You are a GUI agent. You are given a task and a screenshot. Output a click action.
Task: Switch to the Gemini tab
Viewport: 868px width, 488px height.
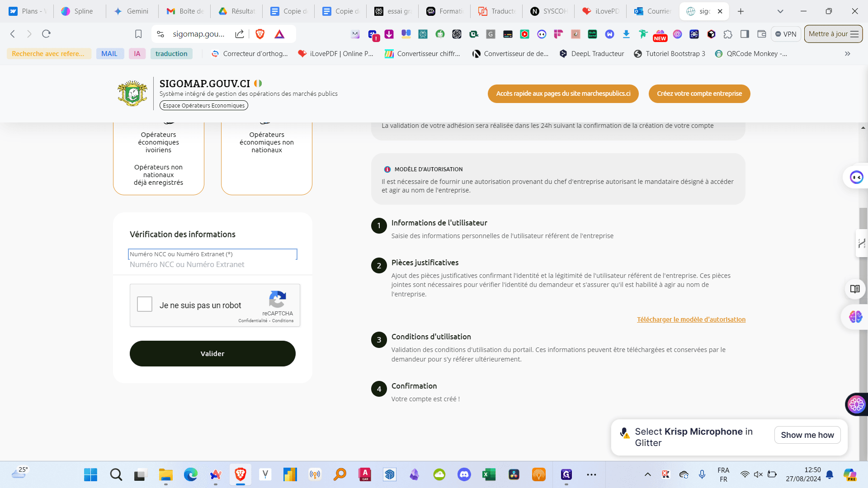tap(132, 11)
